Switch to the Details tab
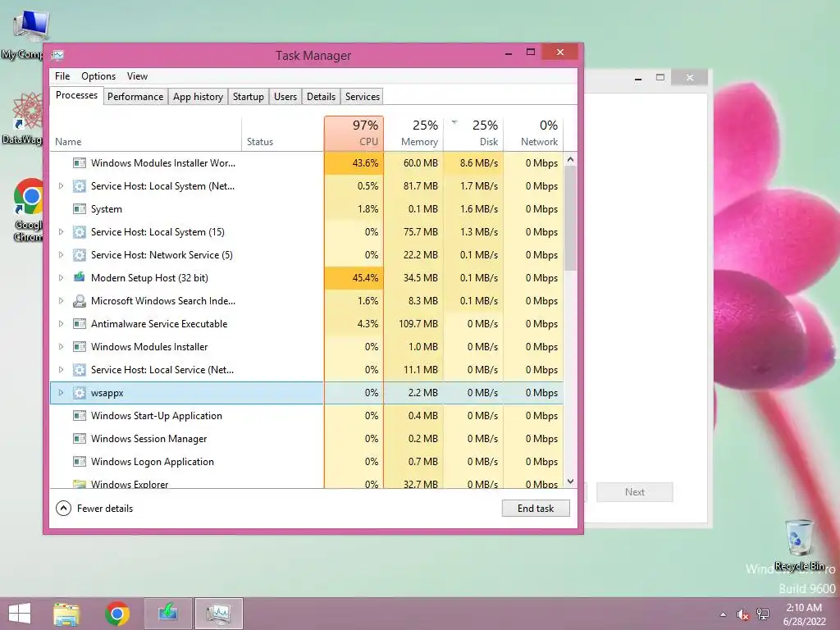 (321, 97)
